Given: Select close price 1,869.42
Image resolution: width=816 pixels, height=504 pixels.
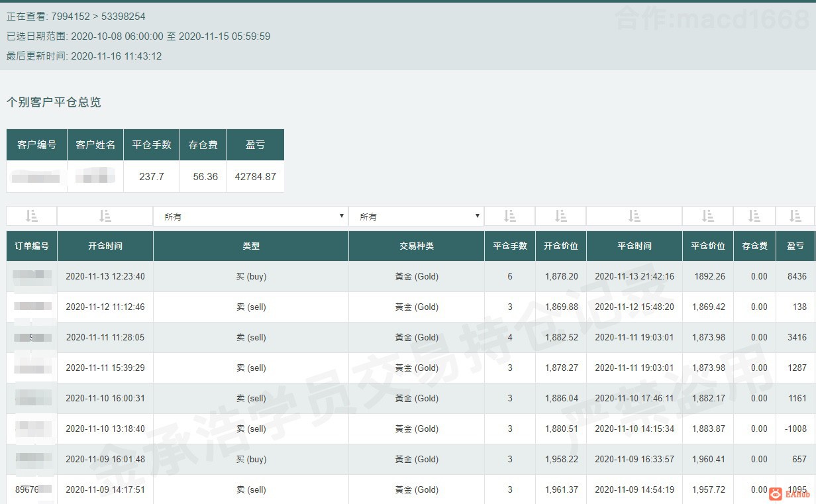Looking at the screenshot, I should click(x=708, y=307).
